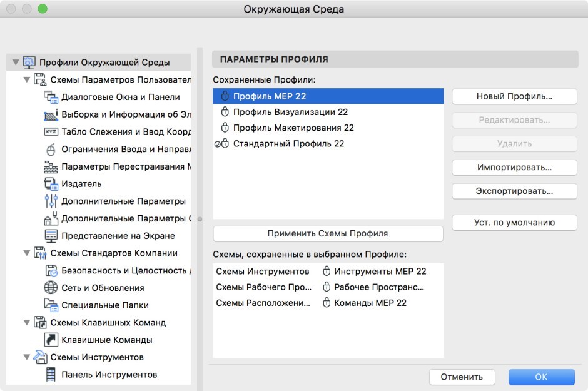The width and height of the screenshot is (588, 391).
Task: Choose Профиль Макетирования 22 from saved profiles
Action: coord(293,128)
